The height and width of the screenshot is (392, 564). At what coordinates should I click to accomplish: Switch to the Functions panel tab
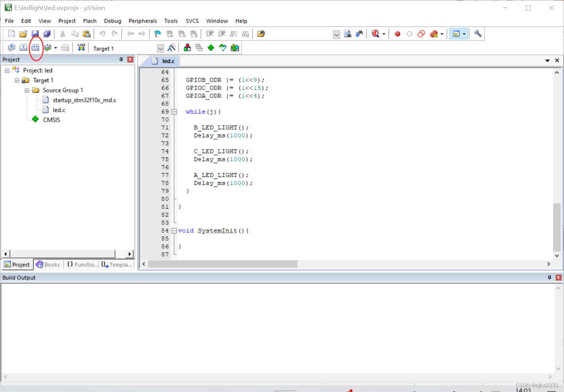tap(82, 265)
